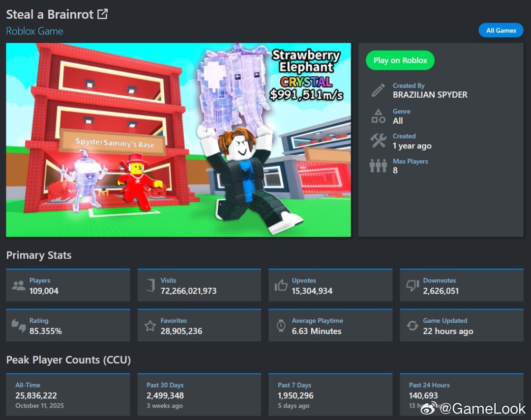Viewport: 531px width, 420px height.
Task: Click the thumbs icon in Rating card
Action: (18, 325)
